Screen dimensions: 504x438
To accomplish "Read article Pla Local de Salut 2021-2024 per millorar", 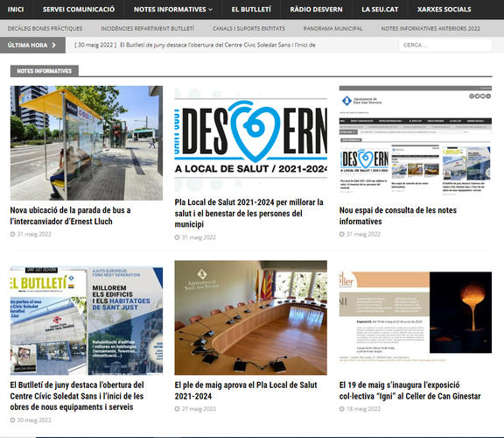I will 249,213.
